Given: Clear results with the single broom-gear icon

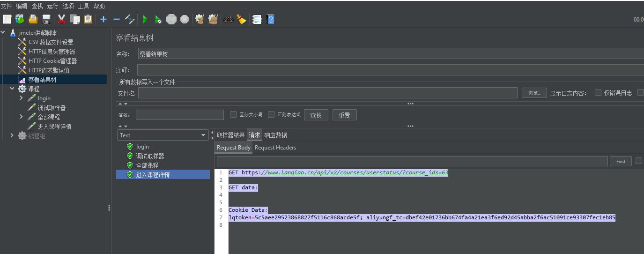Looking at the screenshot, I should (200, 19).
